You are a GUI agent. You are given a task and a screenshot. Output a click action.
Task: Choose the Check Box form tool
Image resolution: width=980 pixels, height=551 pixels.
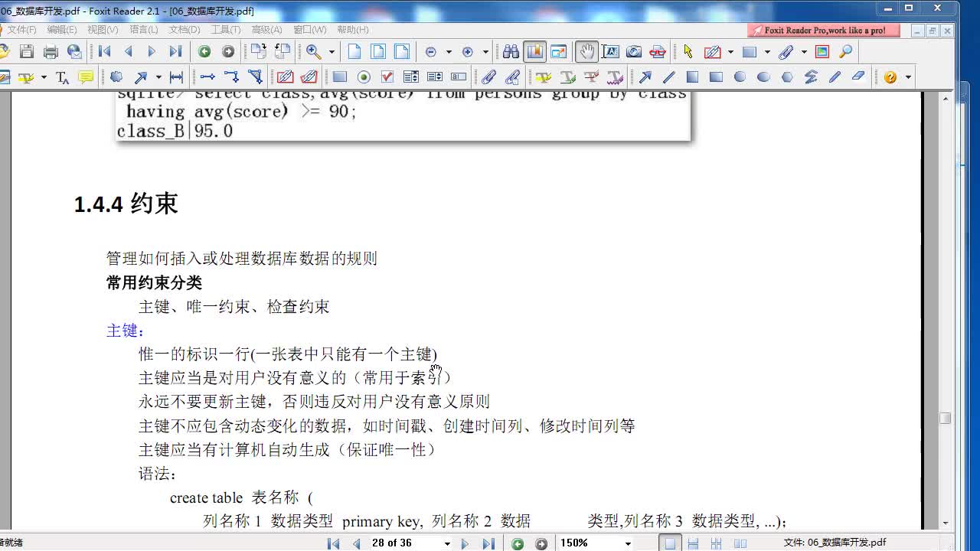tap(387, 77)
